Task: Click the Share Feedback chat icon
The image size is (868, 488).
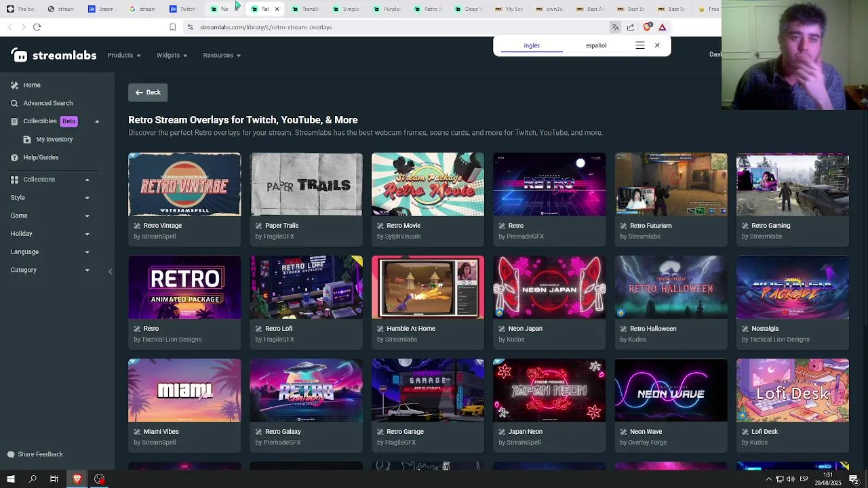Action: pyautogui.click(x=11, y=454)
